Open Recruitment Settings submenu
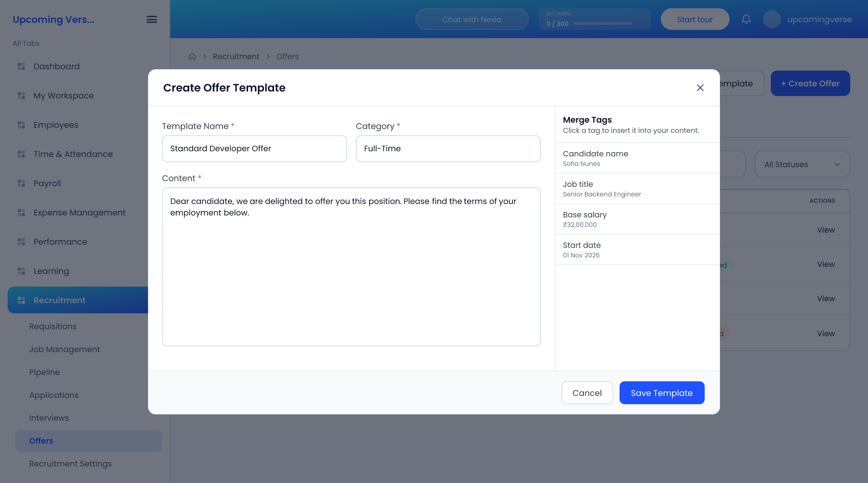Screen dimensions: 868x483 tap(70, 464)
